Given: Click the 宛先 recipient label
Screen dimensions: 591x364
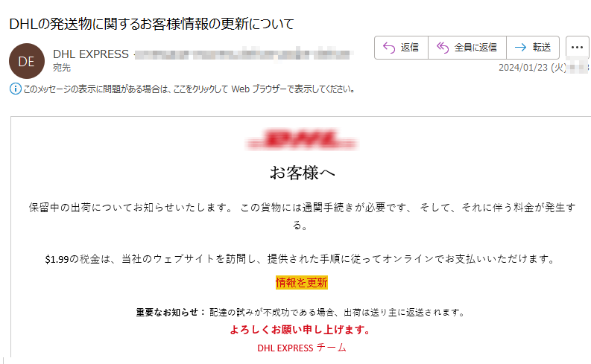Looking at the screenshot, I should (x=62, y=68).
